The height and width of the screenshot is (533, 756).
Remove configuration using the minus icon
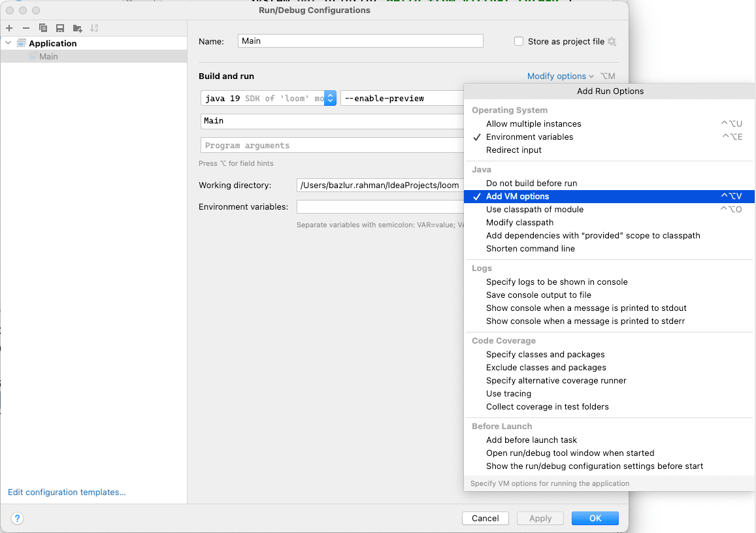[x=26, y=28]
